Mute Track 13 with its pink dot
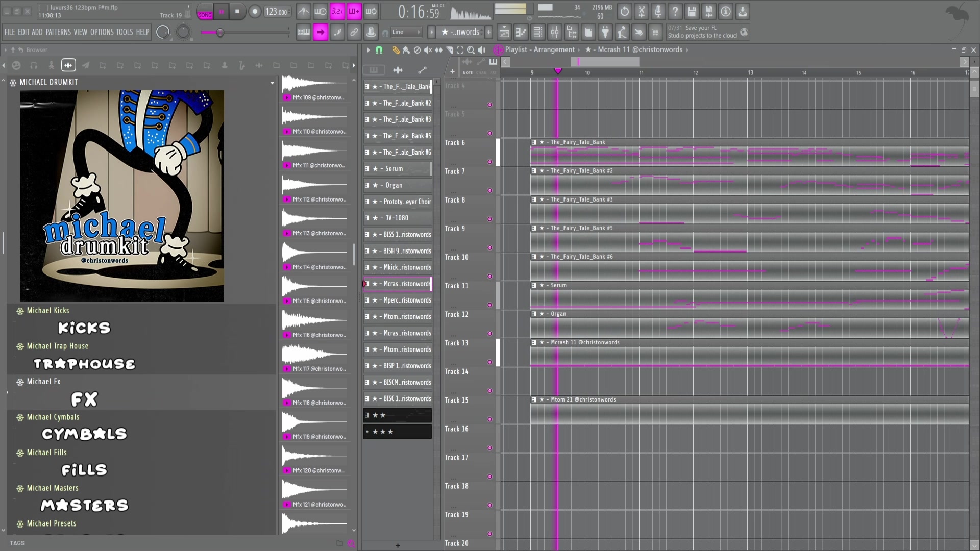Image resolution: width=980 pixels, height=551 pixels. click(490, 362)
